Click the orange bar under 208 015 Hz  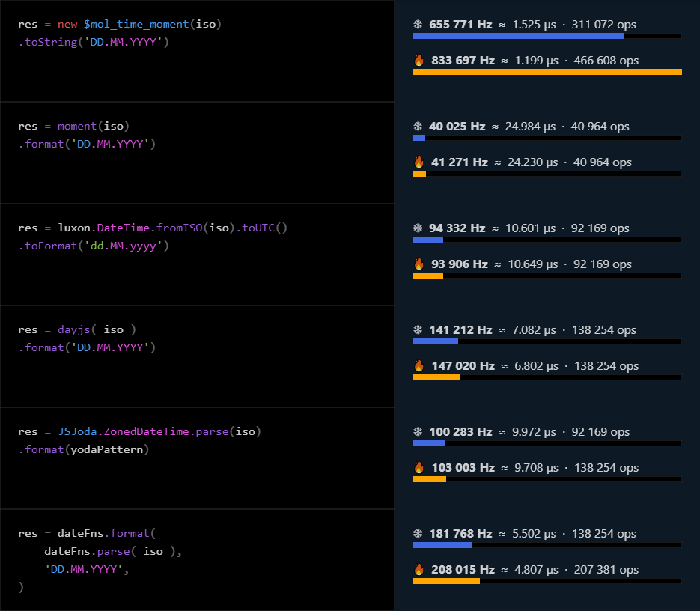pyautogui.click(x=446, y=581)
